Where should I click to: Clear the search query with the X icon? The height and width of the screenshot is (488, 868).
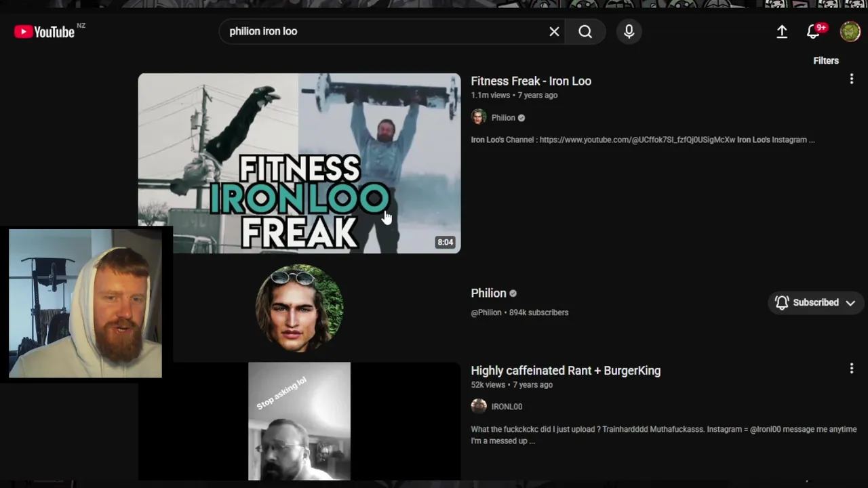pyautogui.click(x=554, y=32)
